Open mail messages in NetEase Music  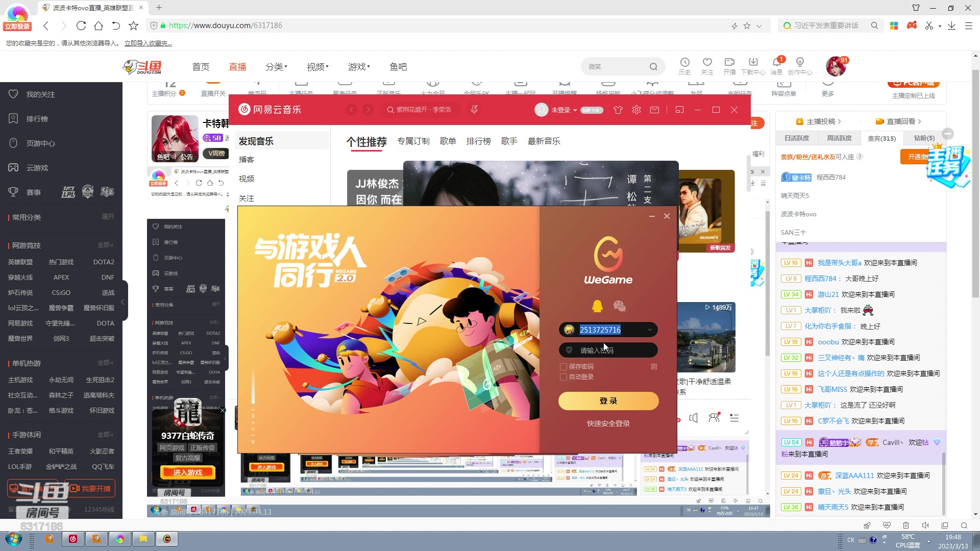coord(654,110)
